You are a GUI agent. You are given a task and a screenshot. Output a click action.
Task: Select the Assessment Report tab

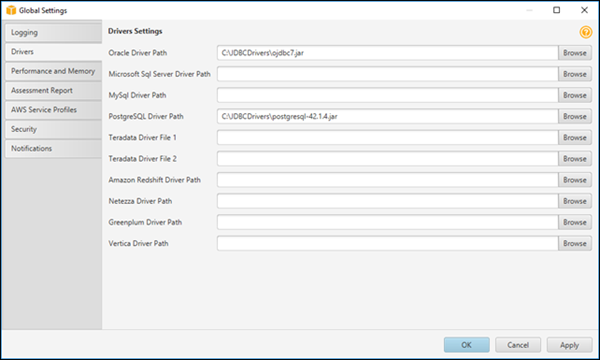53,91
